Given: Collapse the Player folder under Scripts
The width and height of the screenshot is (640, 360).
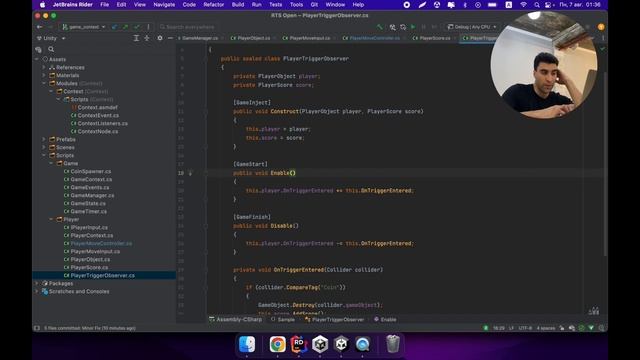Looking at the screenshot, I should (x=51, y=219).
